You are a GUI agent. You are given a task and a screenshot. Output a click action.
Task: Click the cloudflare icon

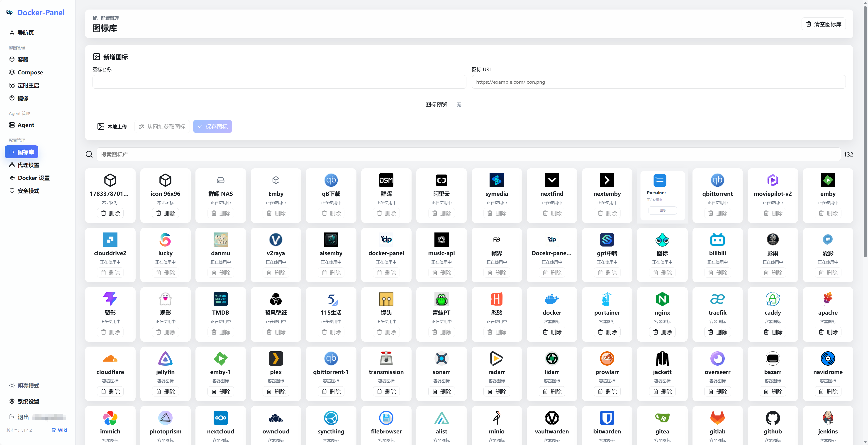pos(110,358)
